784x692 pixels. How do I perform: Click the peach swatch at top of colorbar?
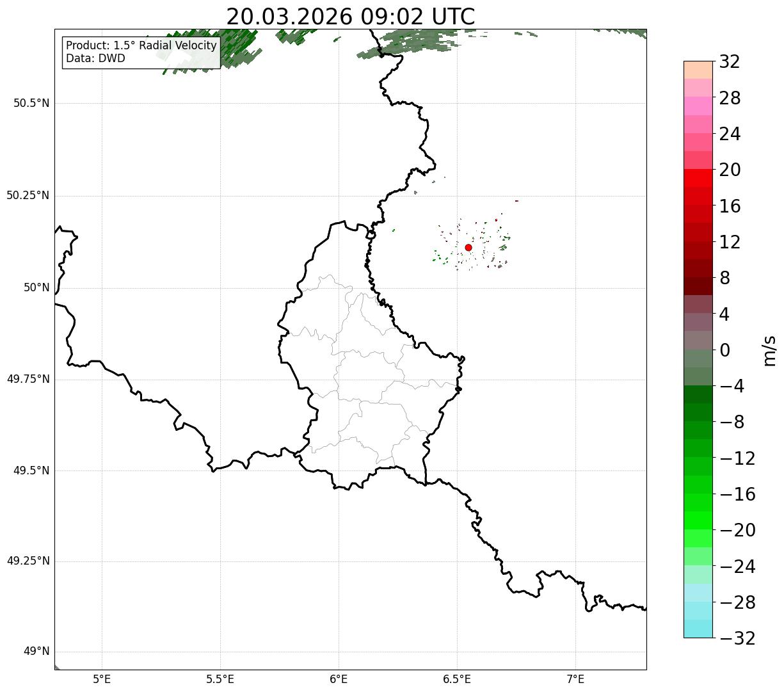[698, 70]
